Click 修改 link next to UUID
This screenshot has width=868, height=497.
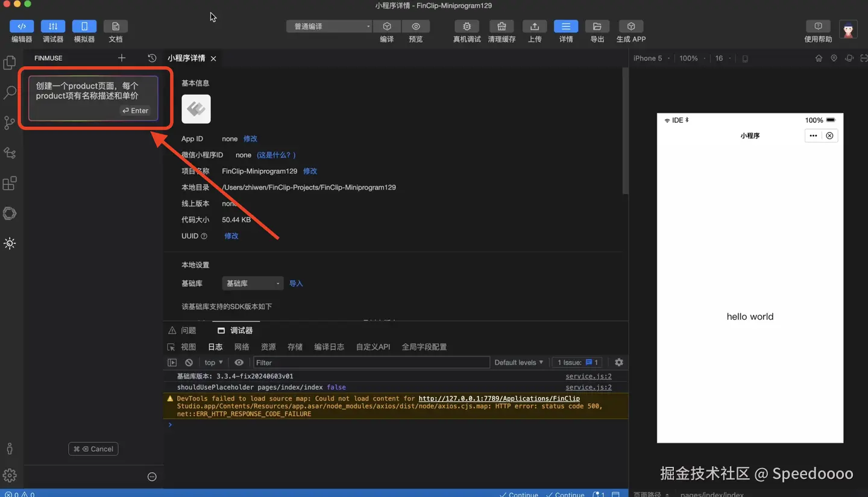click(231, 236)
